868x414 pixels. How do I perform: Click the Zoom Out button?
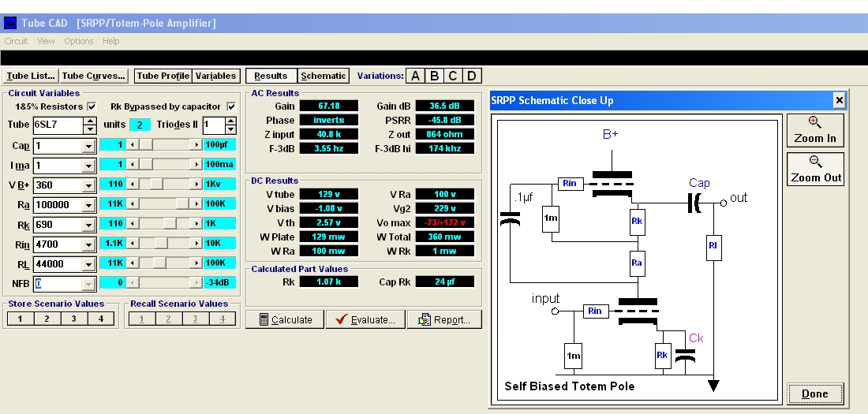tap(815, 170)
